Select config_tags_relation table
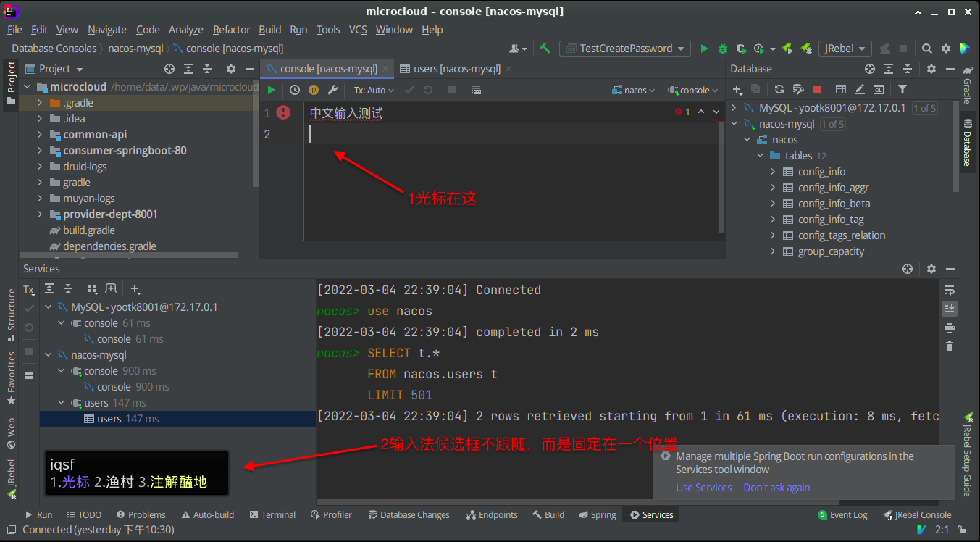This screenshot has height=542, width=980. click(x=841, y=235)
